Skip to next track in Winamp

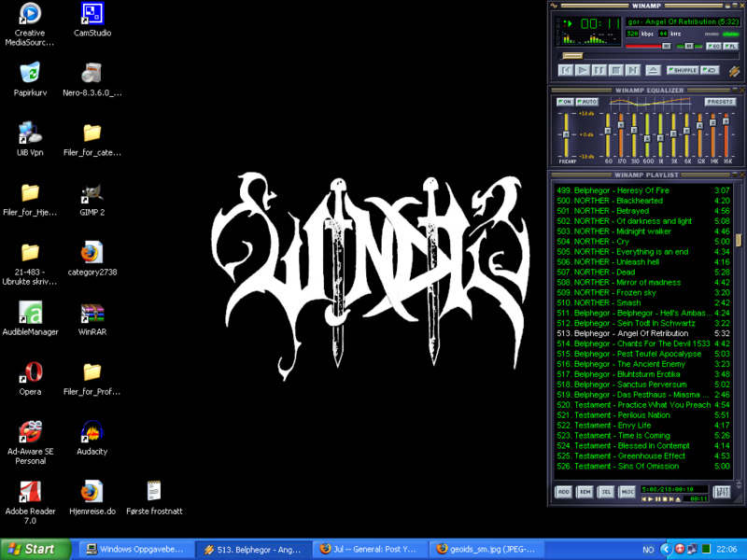click(x=632, y=71)
